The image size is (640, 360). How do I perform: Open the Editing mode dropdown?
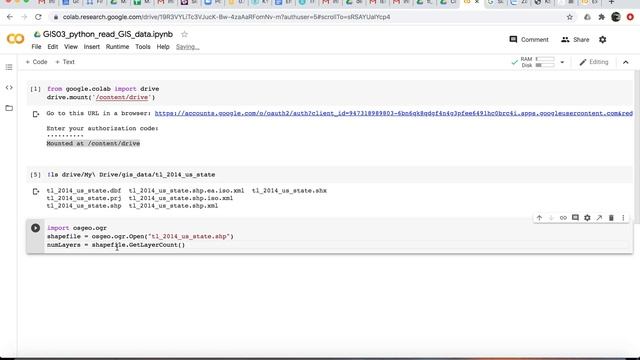594,62
